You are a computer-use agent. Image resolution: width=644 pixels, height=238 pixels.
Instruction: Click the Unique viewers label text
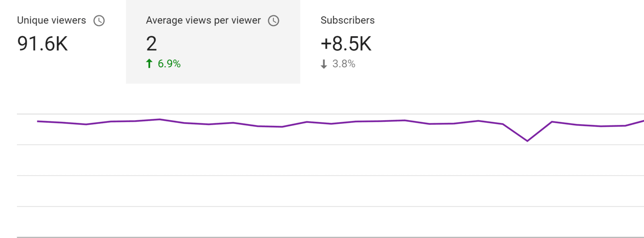[51, 20]
